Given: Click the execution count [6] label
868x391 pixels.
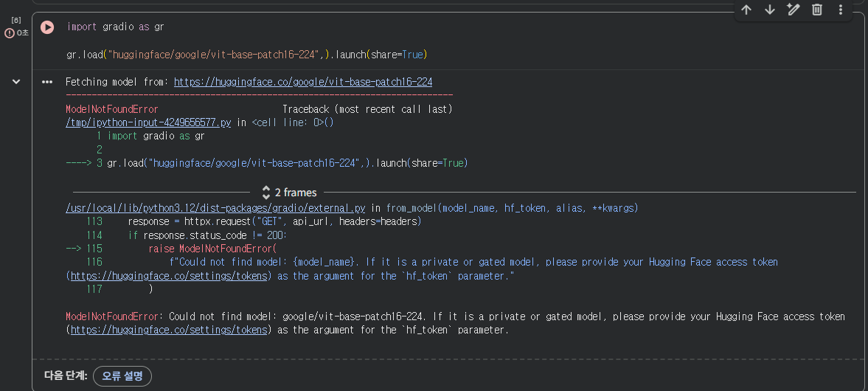Looking at the screenshot, I should [16, 20].
